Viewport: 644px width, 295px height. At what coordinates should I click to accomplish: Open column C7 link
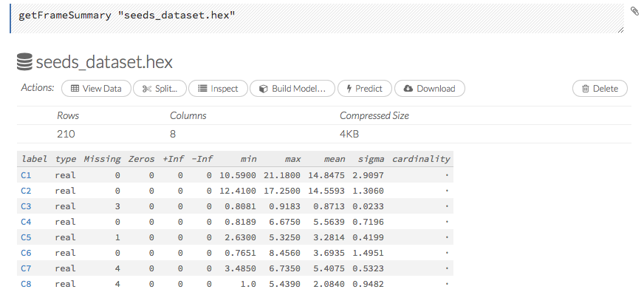point(26,268)
